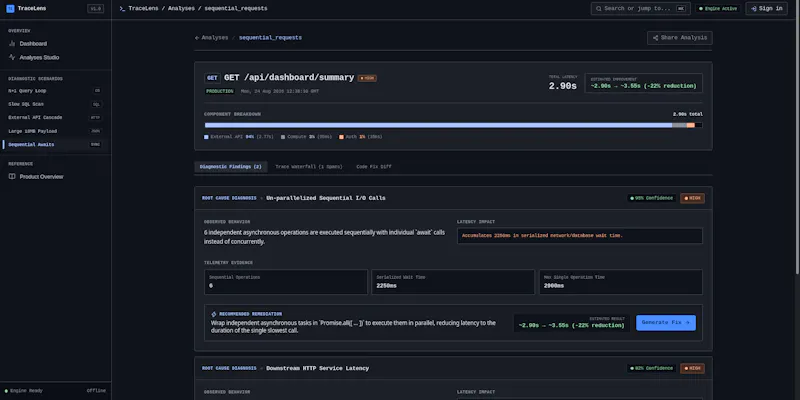This screenshot has width=800, height=400.
Task: Click the search magnifier icon
Action: pos(599,9)
